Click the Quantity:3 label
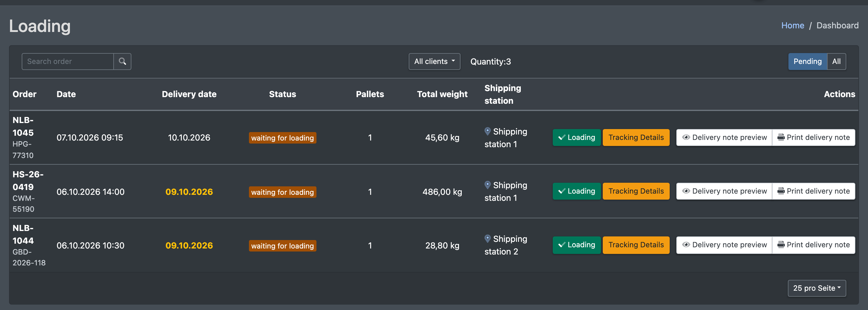Screen dimensions: 868x310 pos(490,62)
